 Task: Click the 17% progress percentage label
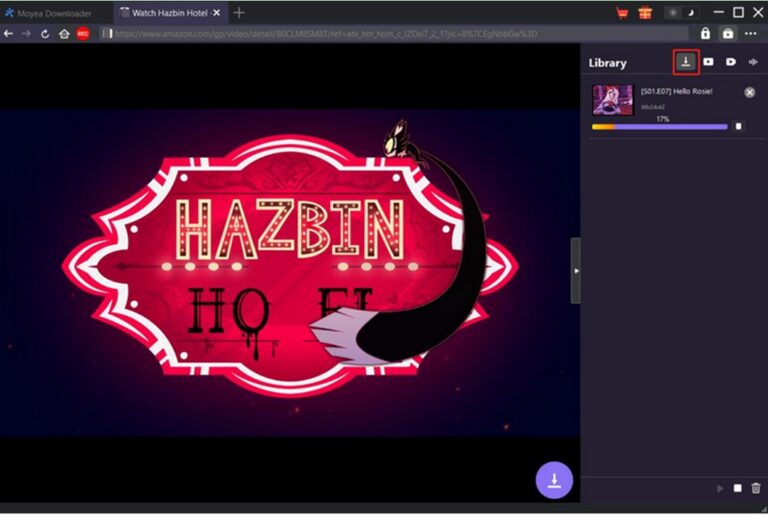[663, 119]
